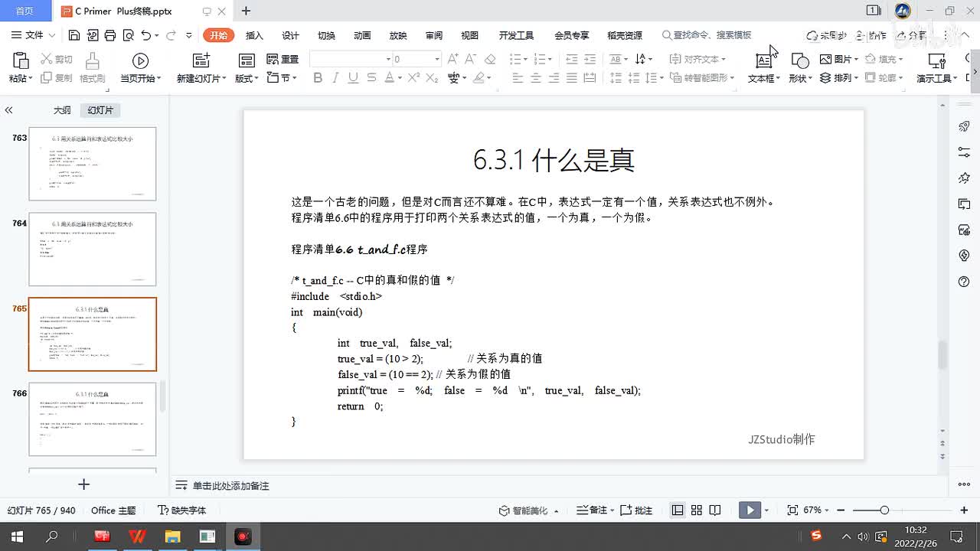Image resolution: width=980 pixels, height=551 pixels.
Task: Open Print Preview from quick access toolbar
Action: 128,35
